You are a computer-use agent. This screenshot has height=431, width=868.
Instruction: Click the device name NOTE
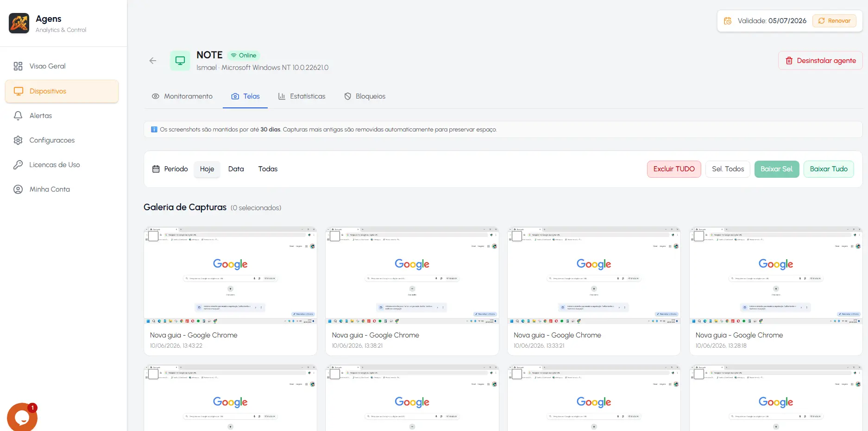tap(209, 55)
